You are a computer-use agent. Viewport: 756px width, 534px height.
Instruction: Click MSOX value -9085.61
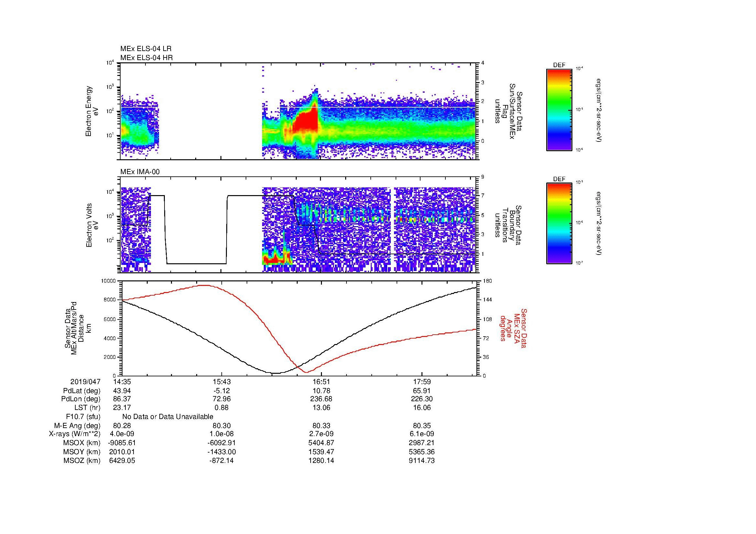pyautogui.click(x=122, y=443)
